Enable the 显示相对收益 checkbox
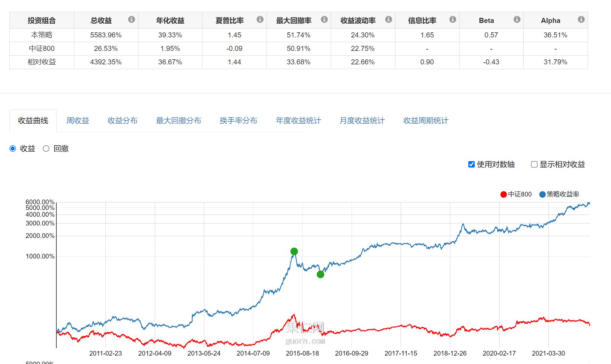This screenshot has width=611, height=364. tap(534, 164)
